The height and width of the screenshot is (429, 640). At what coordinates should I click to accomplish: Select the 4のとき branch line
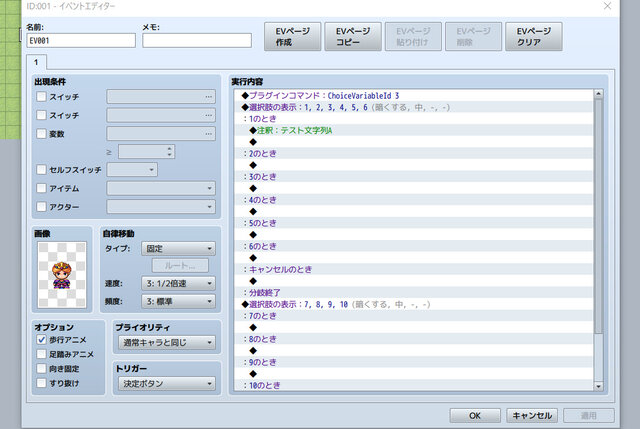pos(414,200)
